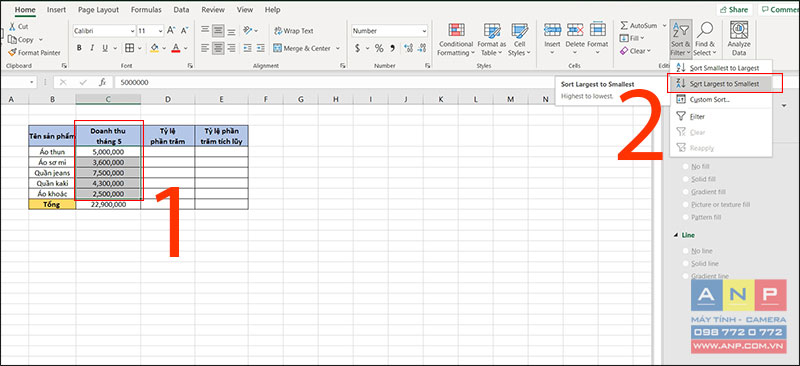Select the Solid line radio option
Viewport: 800px width, 366px height.
(x=686, y=264)
